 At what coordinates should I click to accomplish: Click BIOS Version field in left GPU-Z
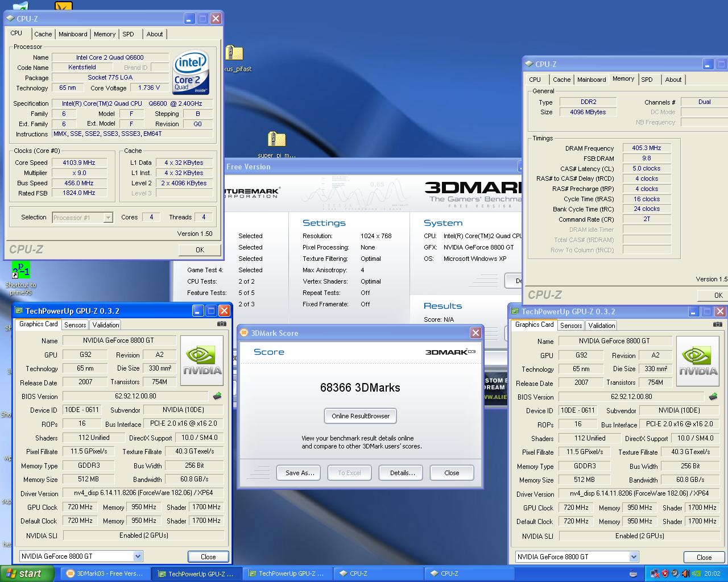click(x=136, y=396)
